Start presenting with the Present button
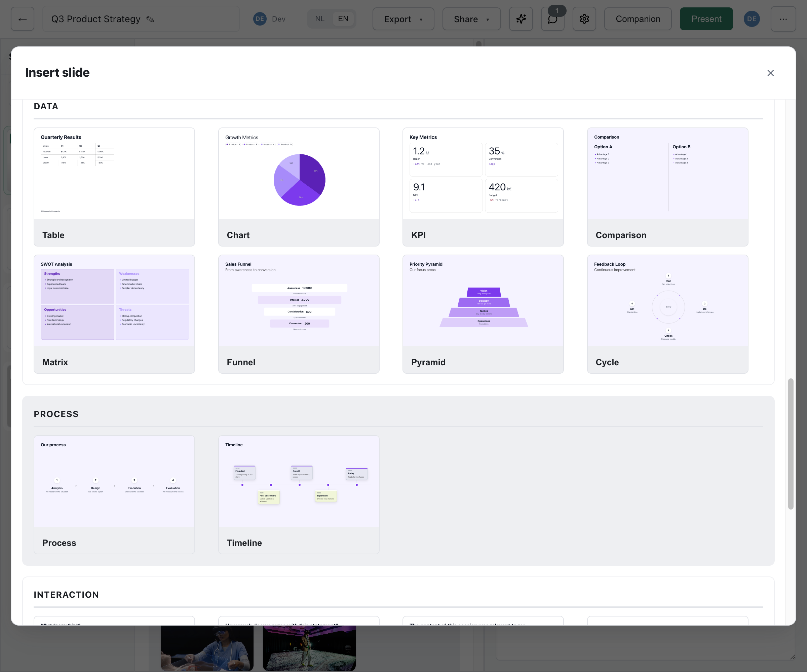The height and width of the screenshot is (672, 807). click(x=706, y=19)
